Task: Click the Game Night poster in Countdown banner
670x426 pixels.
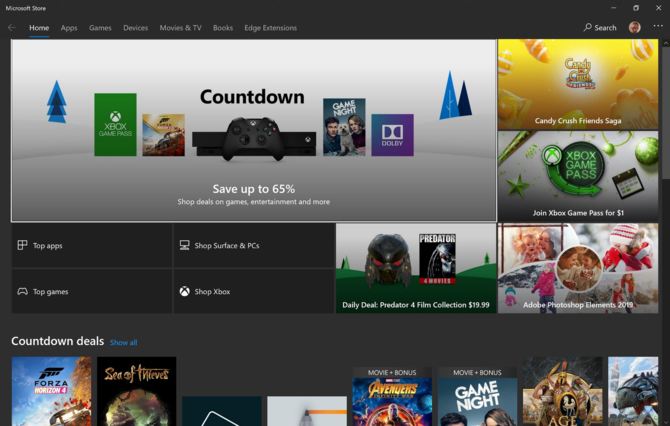Action: click(x=344, y=127)
